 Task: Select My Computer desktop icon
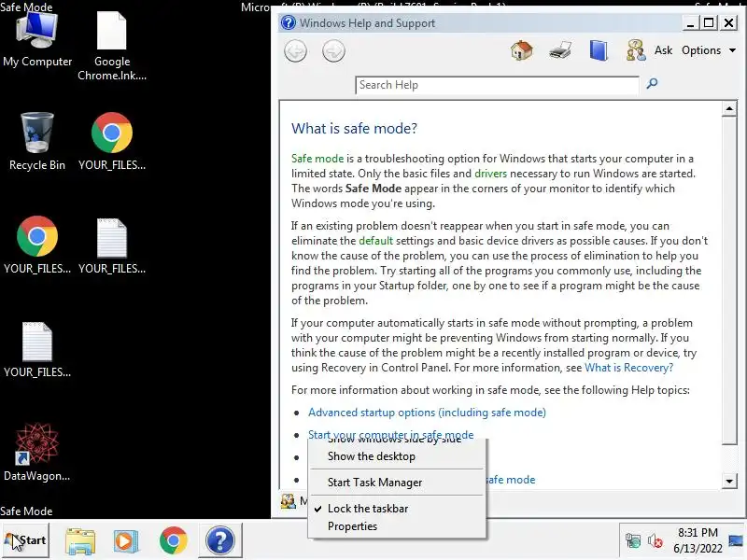[37, 39]
